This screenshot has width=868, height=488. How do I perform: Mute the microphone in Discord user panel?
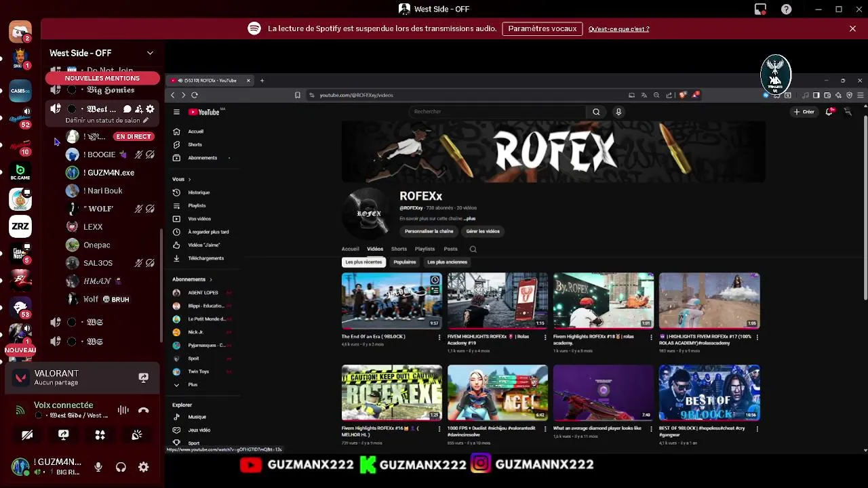click(98, 467)
